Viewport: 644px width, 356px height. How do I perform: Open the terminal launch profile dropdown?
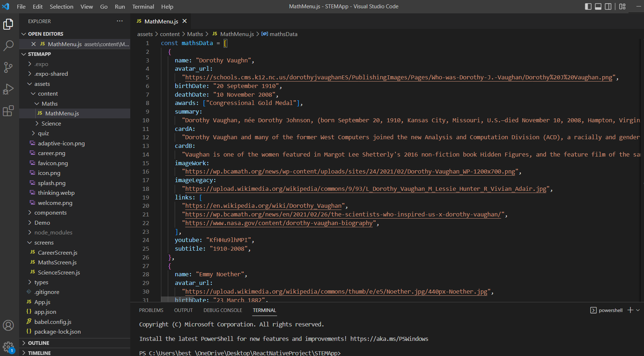point(638,310)
